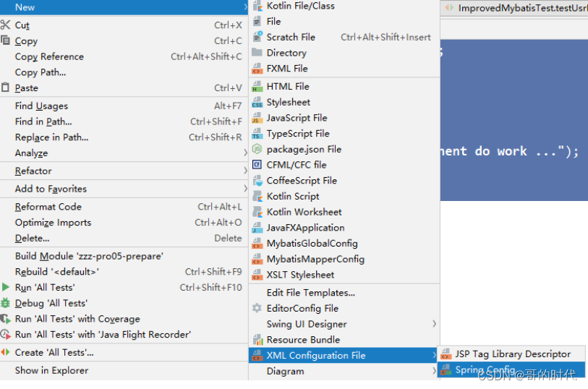The height and width of the screenshot is (389, 588).
Task: Click the HTML File icon
Action: coord(257,87)
